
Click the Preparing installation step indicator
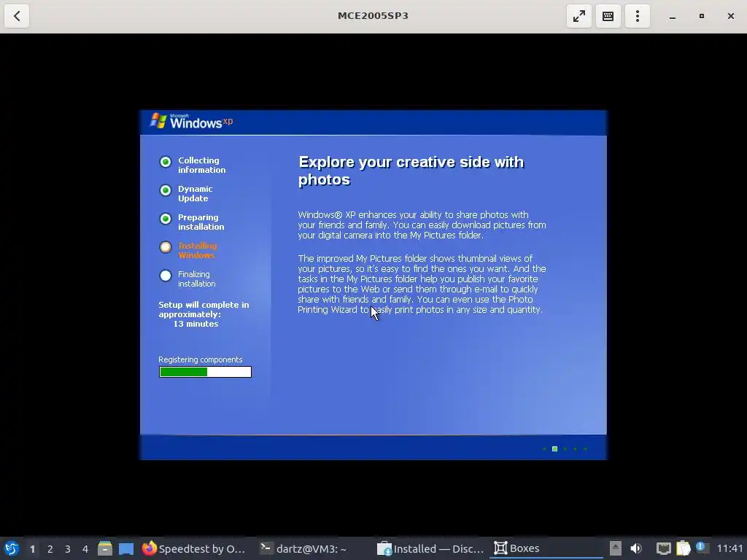coord(166,219)
